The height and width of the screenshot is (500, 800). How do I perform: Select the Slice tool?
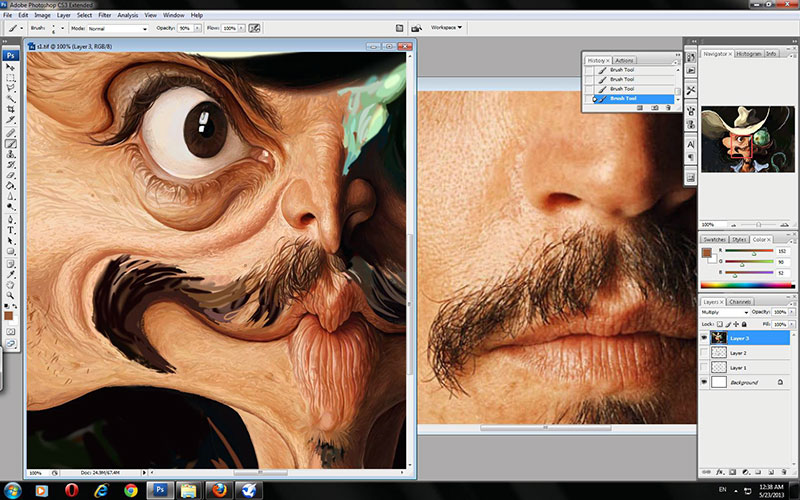11,120
